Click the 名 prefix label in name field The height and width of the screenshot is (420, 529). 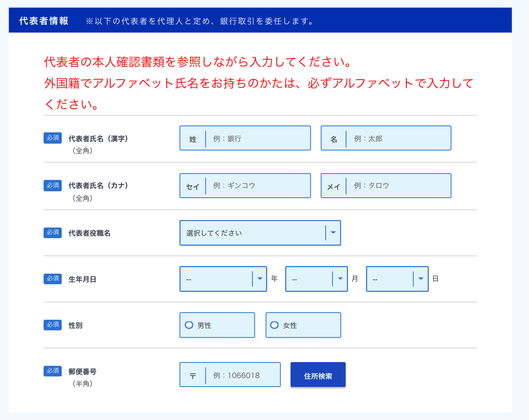click(x=334, y=139)
